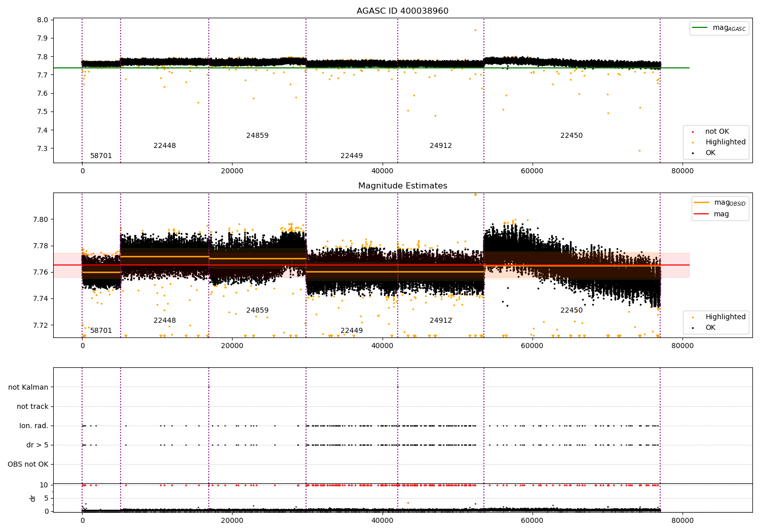Viewport: 760px width, 532px height.
Task: Click the 'dr > 5' axis label
Action: coord(37,445)
